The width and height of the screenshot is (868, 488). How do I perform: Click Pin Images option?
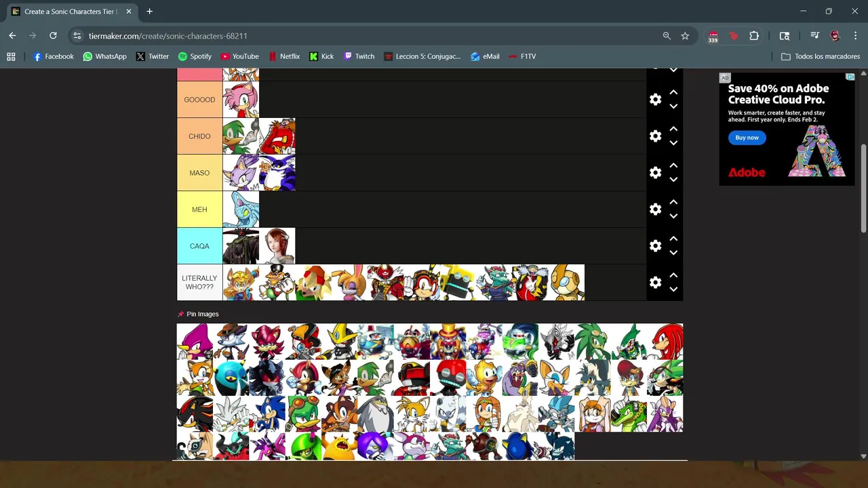pos(198,314)
